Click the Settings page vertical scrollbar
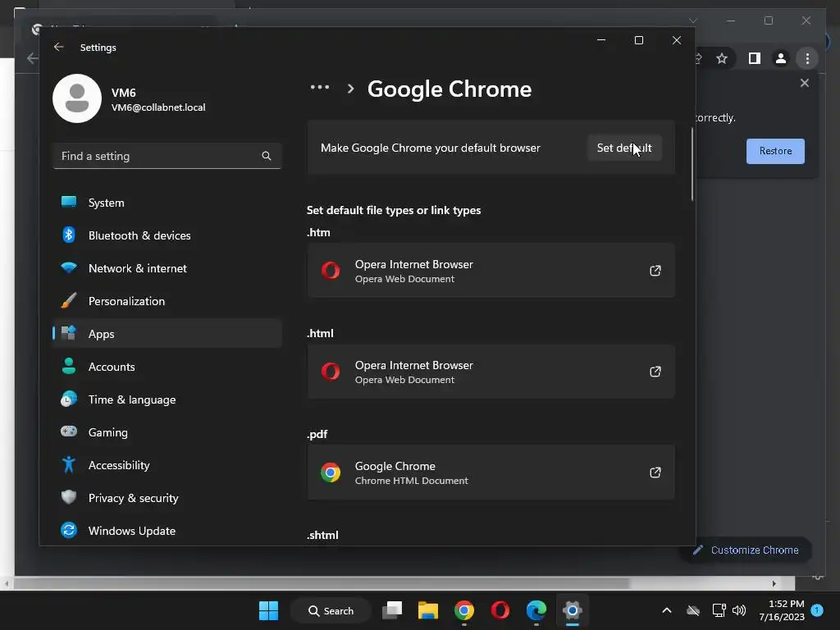 pyautogui.click(x=692, y=164)
